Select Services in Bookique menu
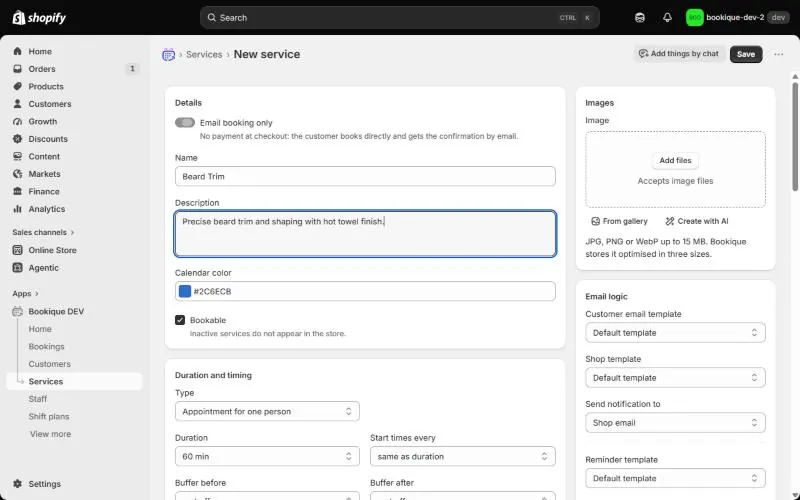This screenshot has width=800, height=500. 74,382
